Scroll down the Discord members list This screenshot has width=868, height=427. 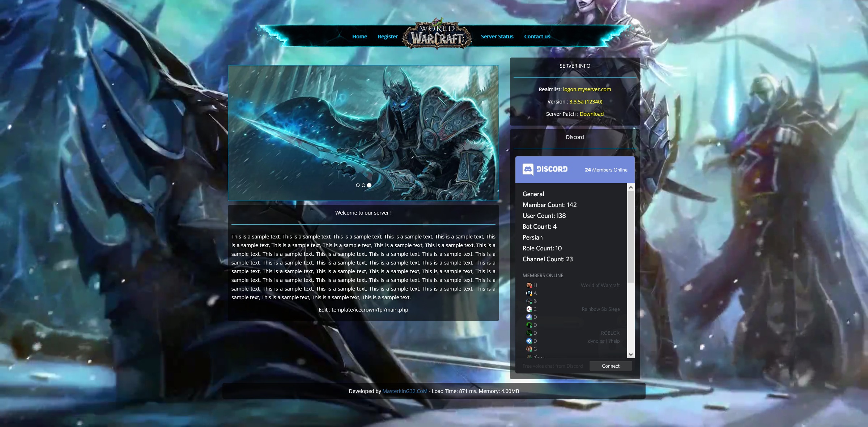(x=630, y=354)
